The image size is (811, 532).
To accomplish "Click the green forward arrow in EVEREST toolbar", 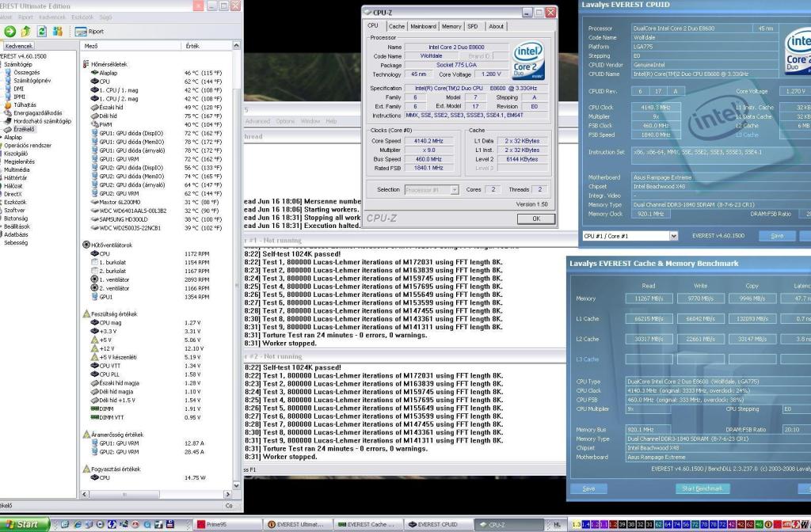I will [x=10, y=32].
